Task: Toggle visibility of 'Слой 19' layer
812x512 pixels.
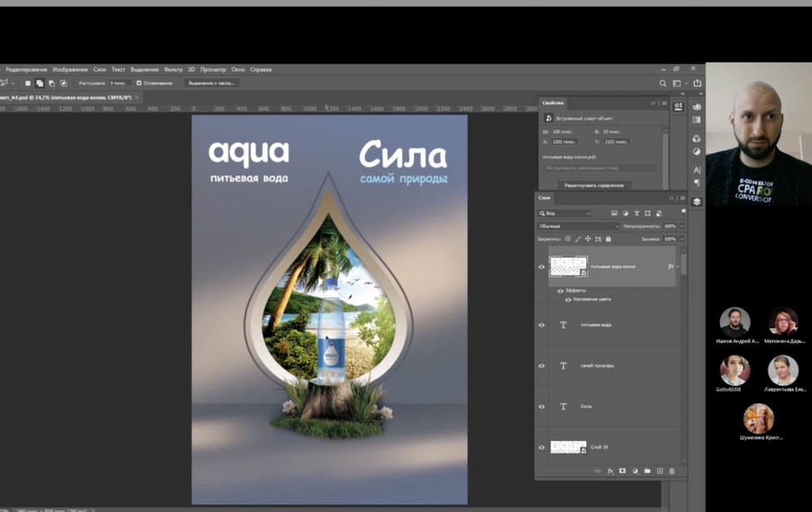Action: click(541, 448)
